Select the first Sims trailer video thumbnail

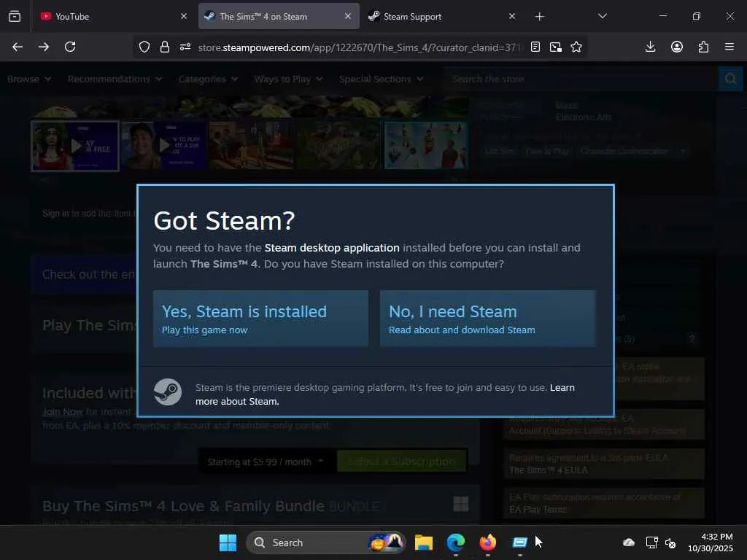[x=75, y=146]
